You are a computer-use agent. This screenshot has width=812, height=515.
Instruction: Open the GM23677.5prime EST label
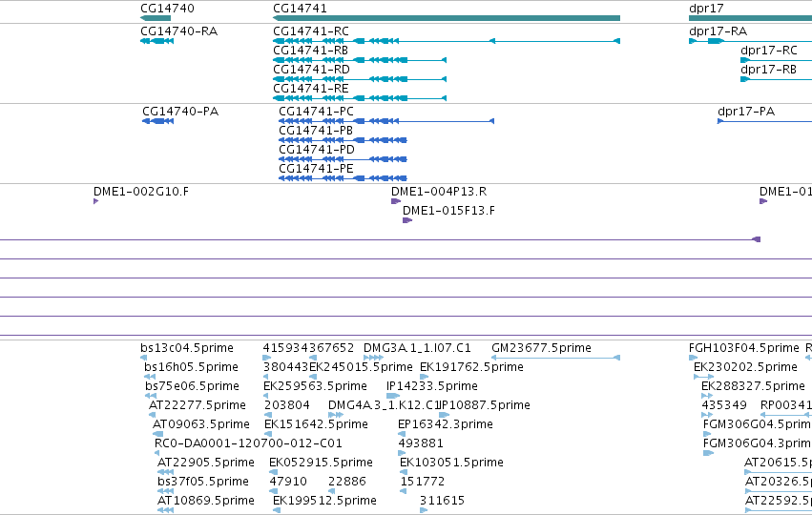pos(542,348)
